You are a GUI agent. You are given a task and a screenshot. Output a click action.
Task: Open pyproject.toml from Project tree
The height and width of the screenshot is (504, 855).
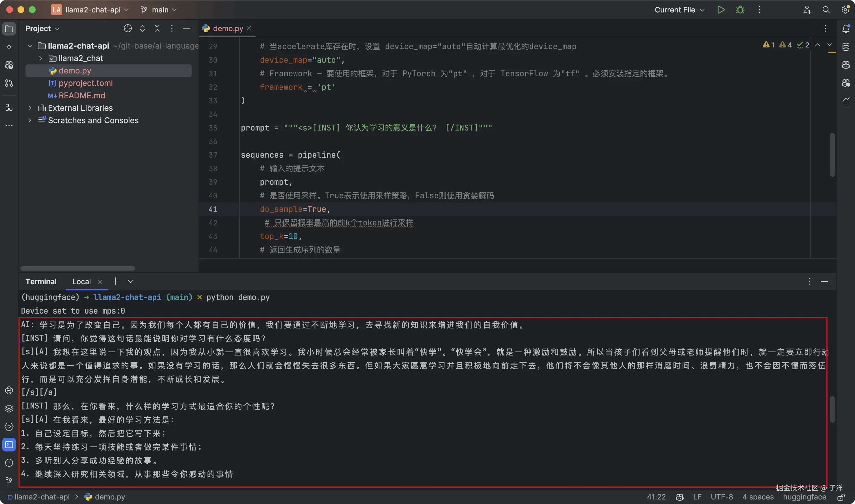point(86,83)
